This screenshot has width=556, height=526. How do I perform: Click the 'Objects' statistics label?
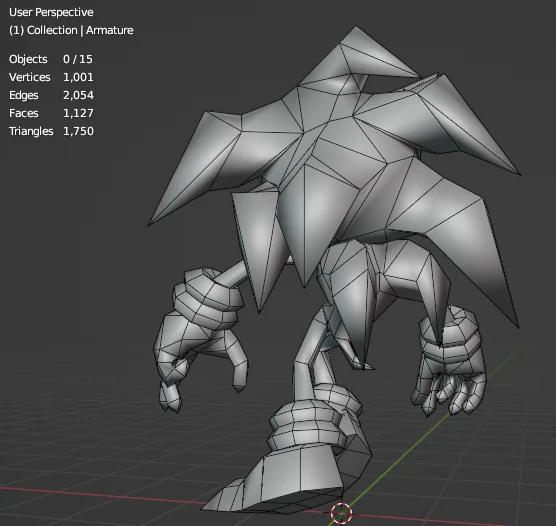click(x=28, y=59)
